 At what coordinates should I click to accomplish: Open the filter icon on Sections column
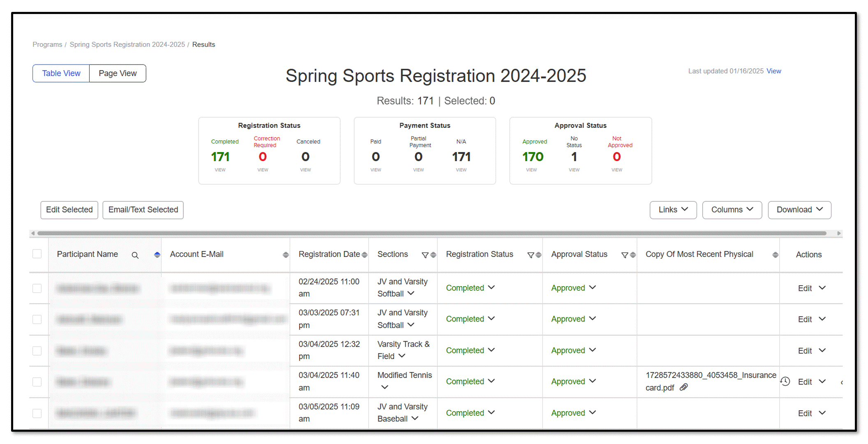pos(425,255)
